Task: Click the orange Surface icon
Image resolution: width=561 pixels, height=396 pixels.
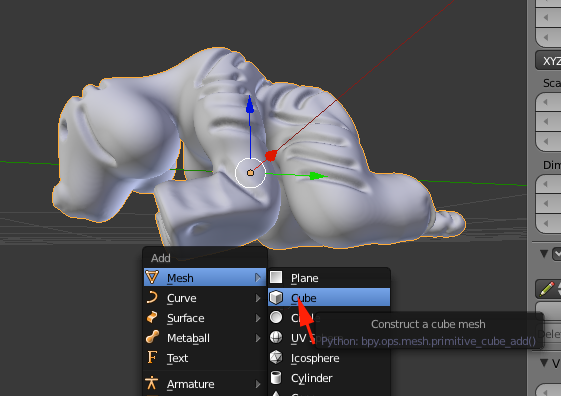Action: pos(152,318)
